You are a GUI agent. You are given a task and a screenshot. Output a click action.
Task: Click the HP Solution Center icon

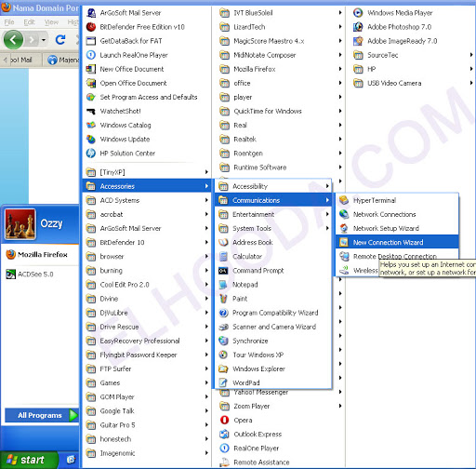(91, 154)
